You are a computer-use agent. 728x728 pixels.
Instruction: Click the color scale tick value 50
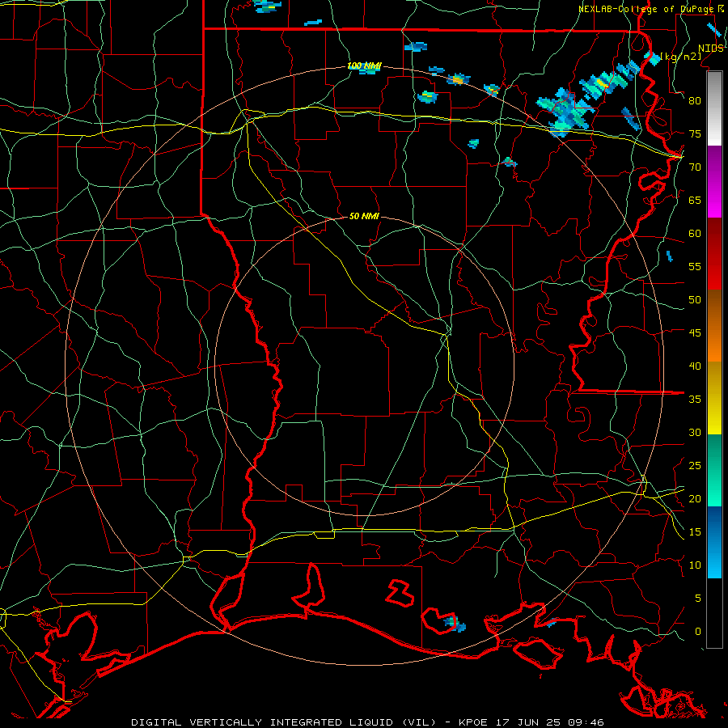tap(695, 300)
